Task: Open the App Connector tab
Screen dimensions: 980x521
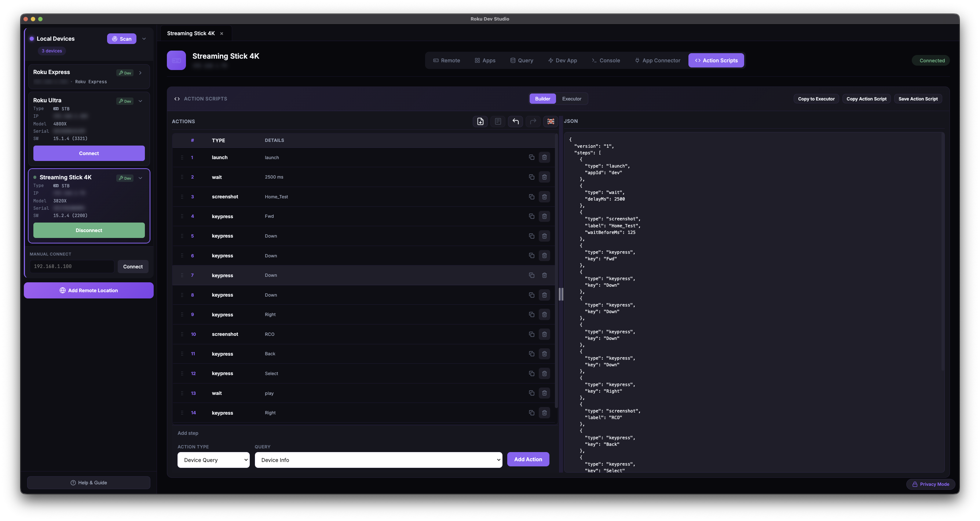Action: [657, 60]
